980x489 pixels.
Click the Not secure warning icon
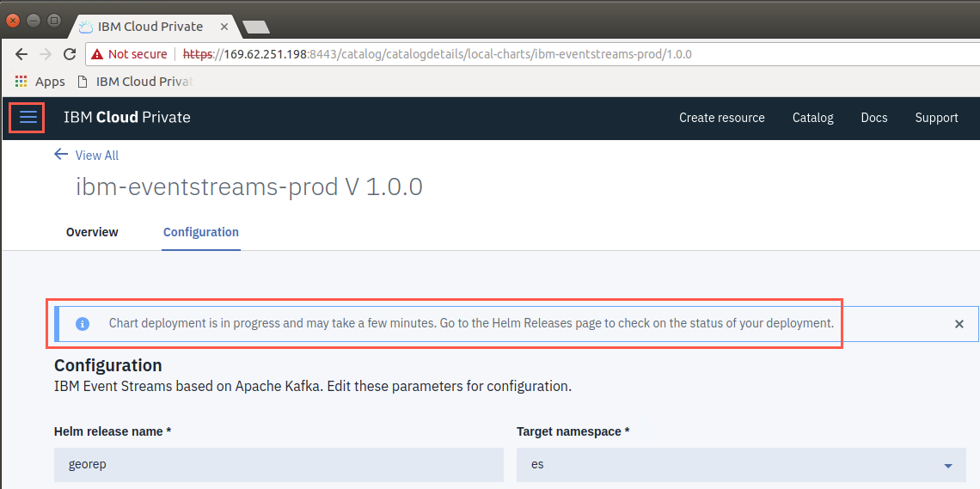click(x=96, y=54)
